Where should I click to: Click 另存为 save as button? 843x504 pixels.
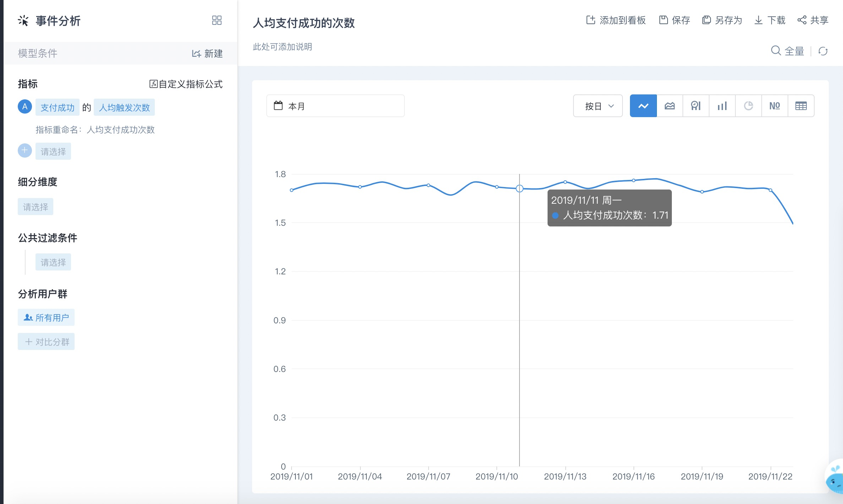722,20
